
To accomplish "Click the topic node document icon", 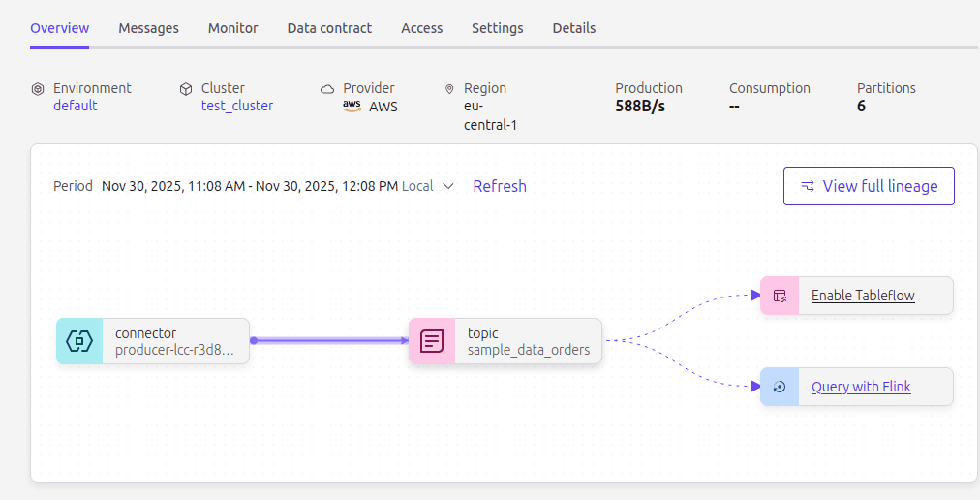I will pos(432,341).
